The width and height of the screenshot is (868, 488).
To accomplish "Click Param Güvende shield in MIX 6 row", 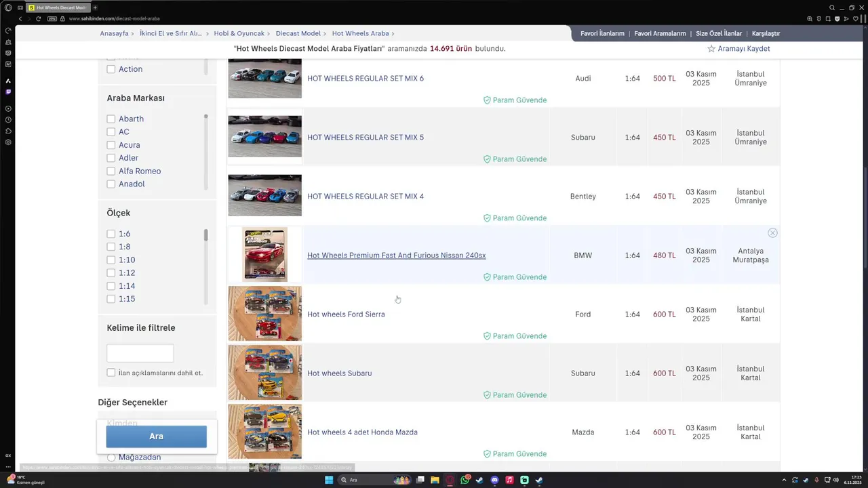I will (x=486, y=100).
